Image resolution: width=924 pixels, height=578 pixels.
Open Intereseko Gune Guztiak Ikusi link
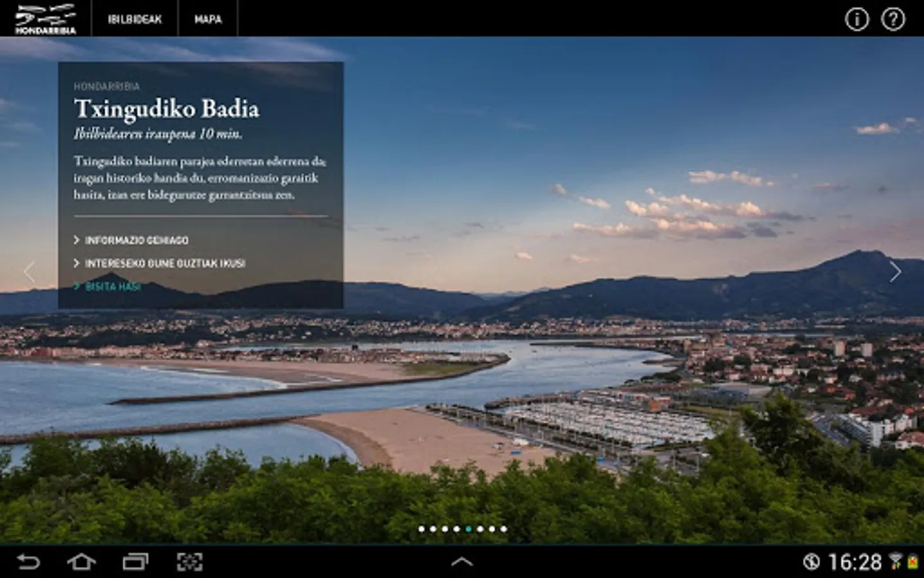point(159,263)
